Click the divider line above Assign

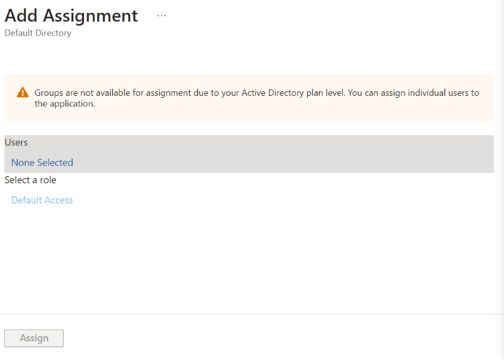pos(249,314)
